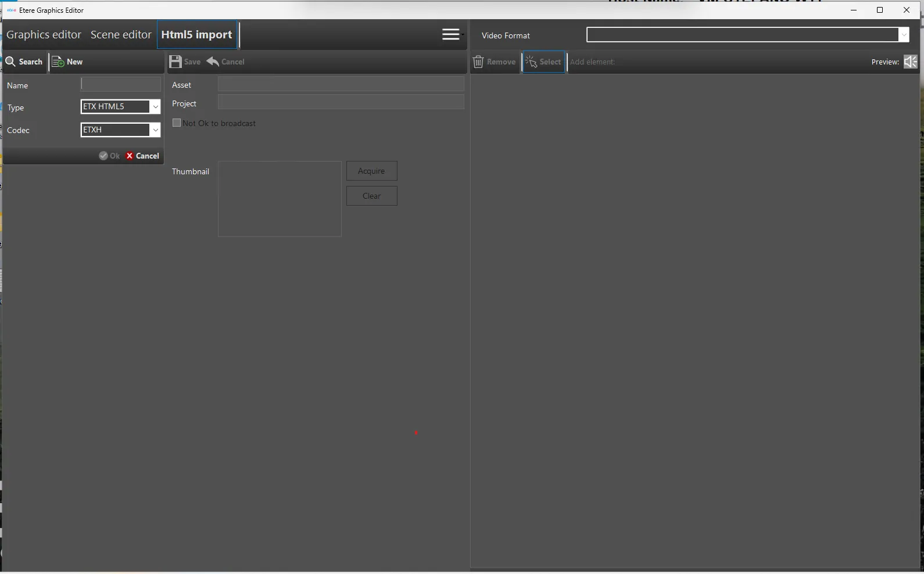Switch to the Scene editor tab
The height and width of the screenshot is (574, 924).
(x=121, y=35)
